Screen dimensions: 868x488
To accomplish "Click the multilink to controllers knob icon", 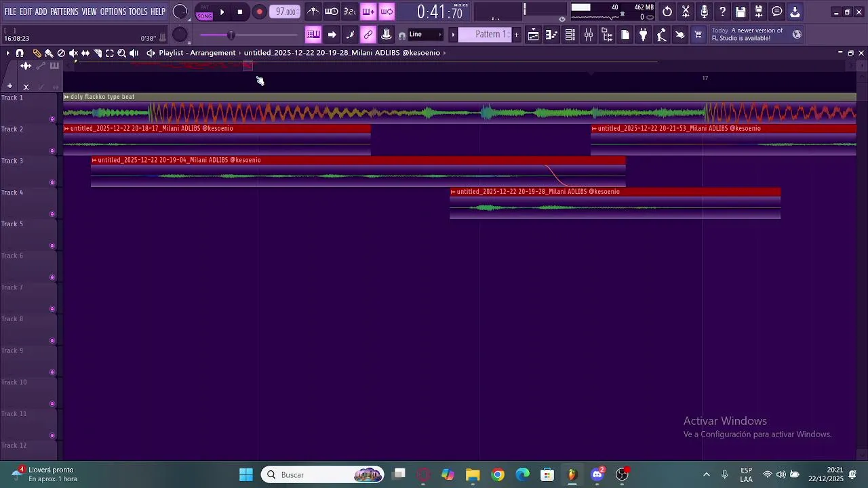I will click(387, 35).
